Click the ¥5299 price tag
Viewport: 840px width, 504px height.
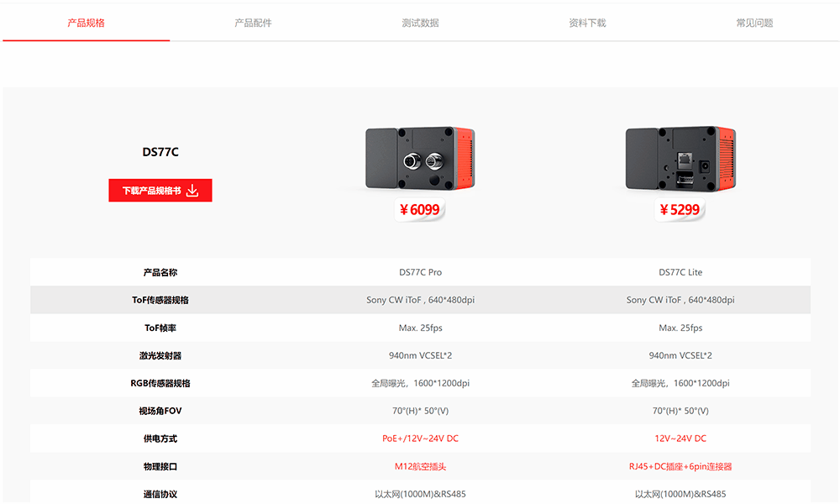[x=680, y=210]
